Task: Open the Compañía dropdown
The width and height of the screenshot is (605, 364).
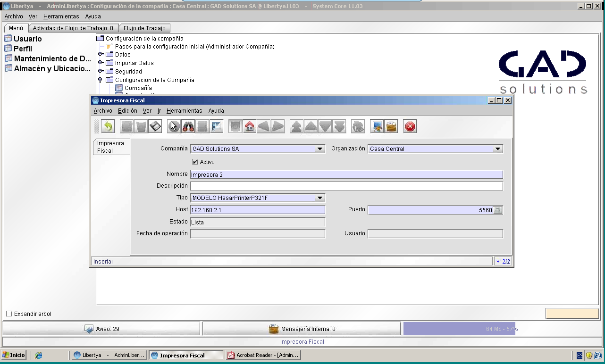Action: pyautogui.click(x=320, y=149)
